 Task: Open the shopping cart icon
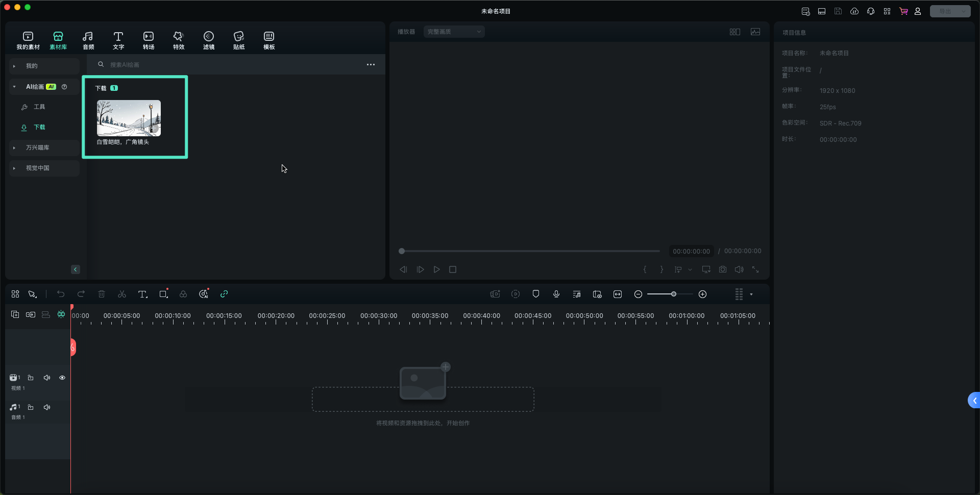click(903, 11)
